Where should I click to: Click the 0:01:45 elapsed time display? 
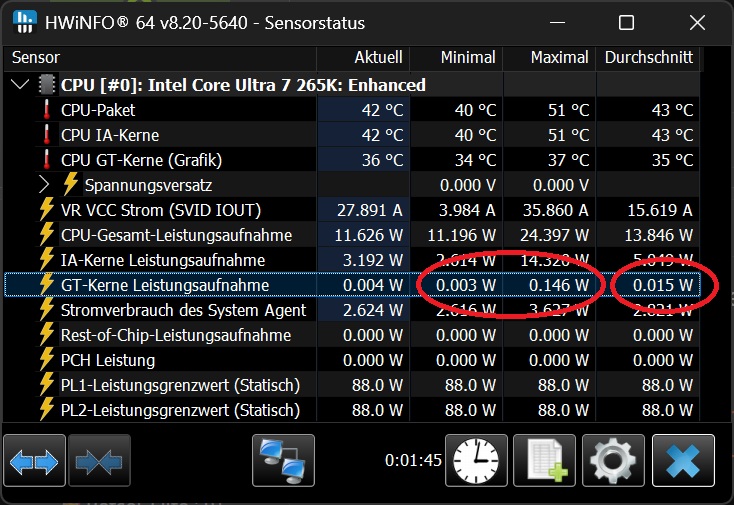point(413,461)
